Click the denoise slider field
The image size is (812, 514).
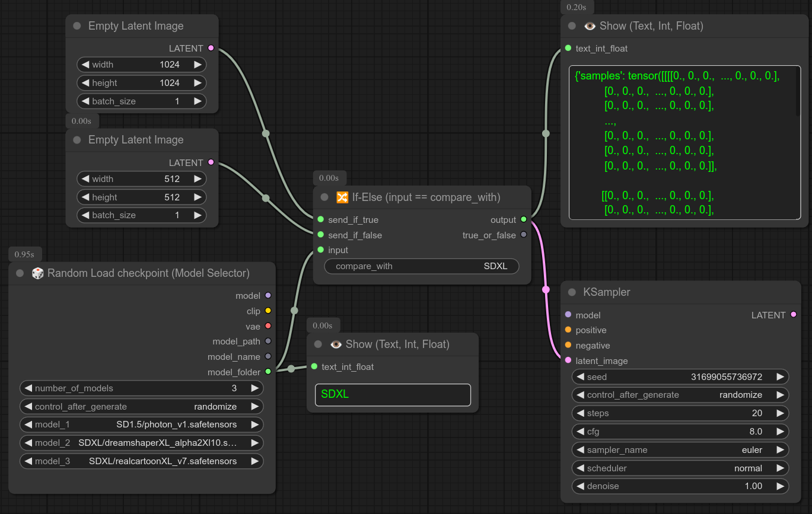[x=680, y=486]
